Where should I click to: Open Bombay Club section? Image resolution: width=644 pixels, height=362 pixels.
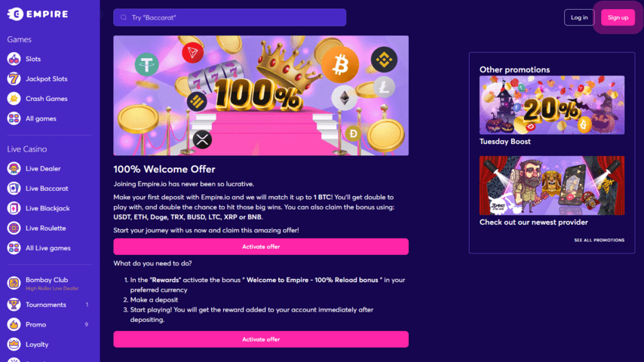click(49, 283)
